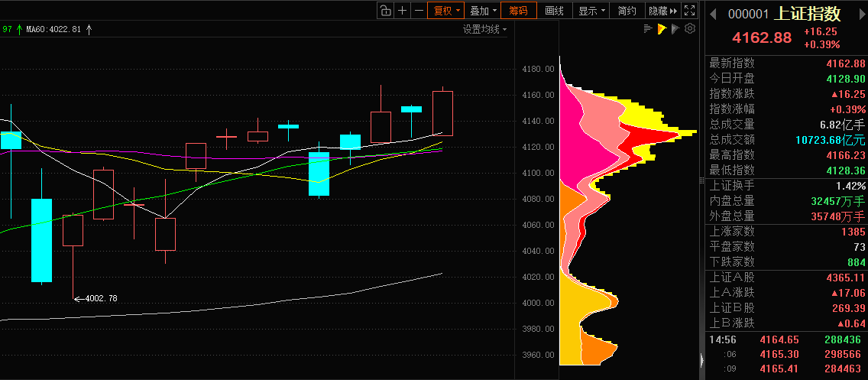The height and width of the screenshot is (380, 868).
Task: Click the 下跌家数 value 884
Action: 856,262
